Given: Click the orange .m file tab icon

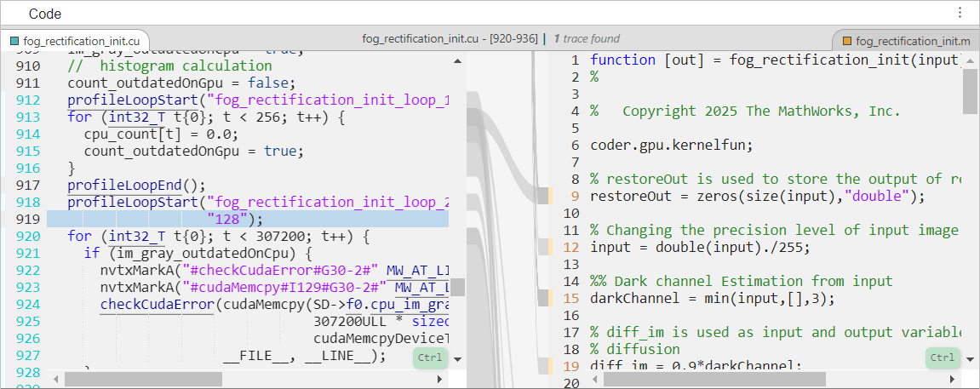Looking at the screenshot, I should coord(847,41).
